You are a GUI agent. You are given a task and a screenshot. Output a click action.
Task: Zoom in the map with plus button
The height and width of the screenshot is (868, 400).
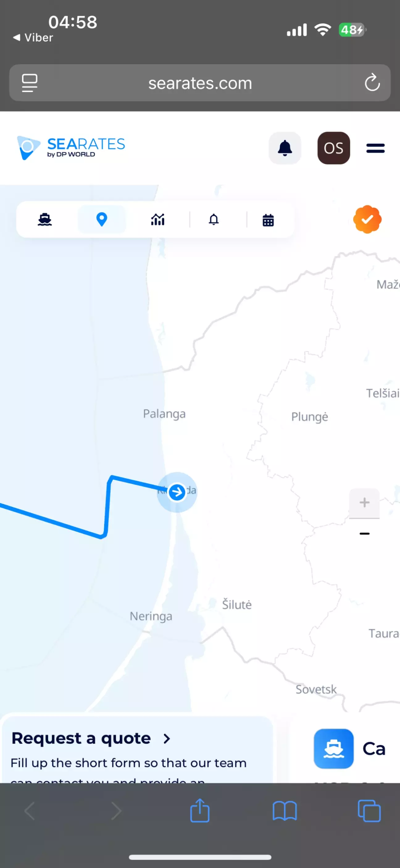pyautogui.click(x=364, y=502)
